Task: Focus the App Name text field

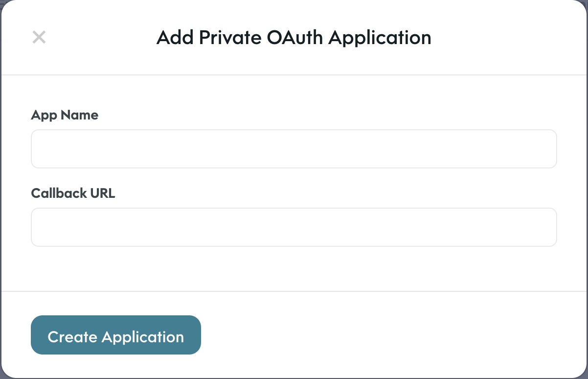Action: click(294, 149)
